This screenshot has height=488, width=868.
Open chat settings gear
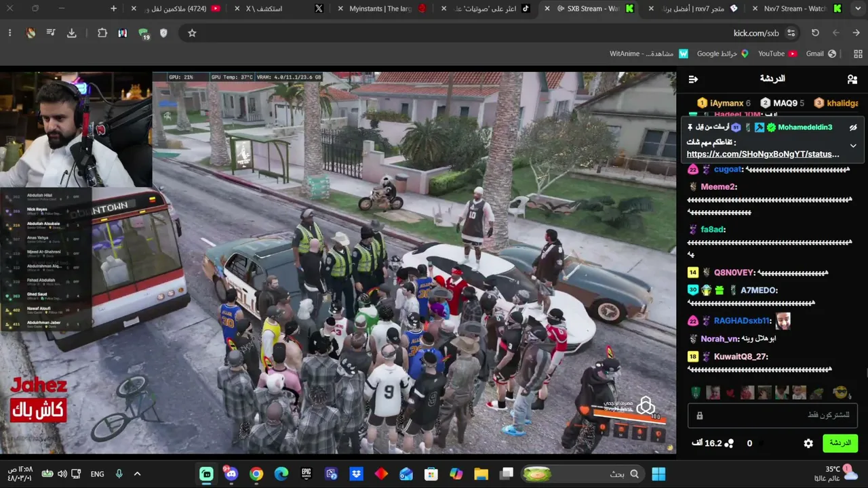(808, 443)
